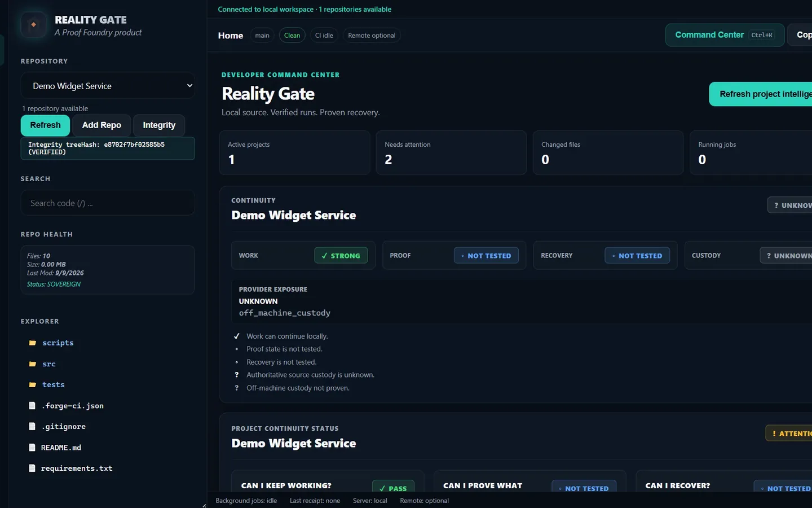
Task: Click the Add Repo button
Action: click(x=101, y=125)
